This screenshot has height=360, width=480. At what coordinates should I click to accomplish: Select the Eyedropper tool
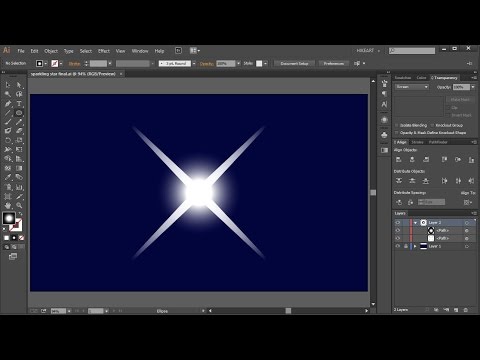[8, 177]
